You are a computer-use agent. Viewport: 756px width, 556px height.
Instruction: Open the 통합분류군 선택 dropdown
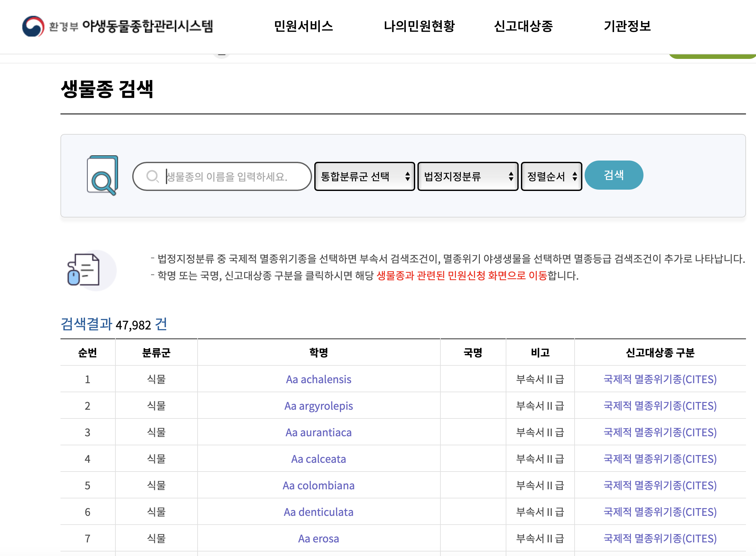click(x=364, y=176)
